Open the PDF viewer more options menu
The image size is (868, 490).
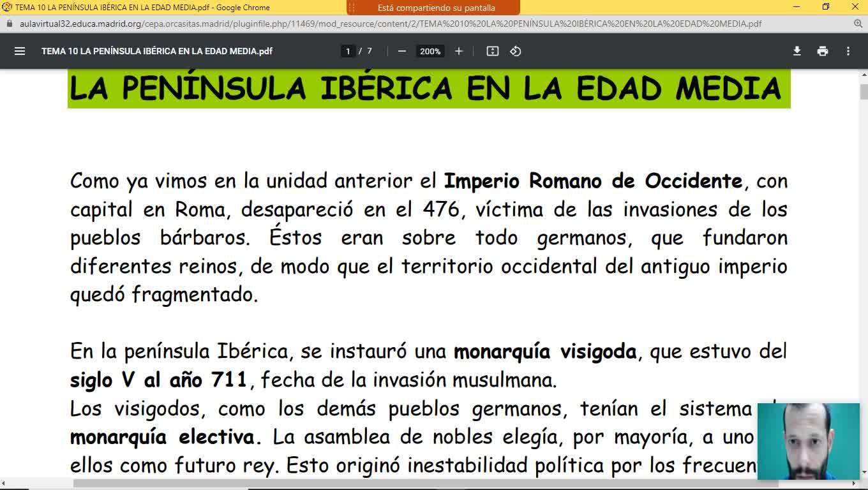[x=848, y=51]
